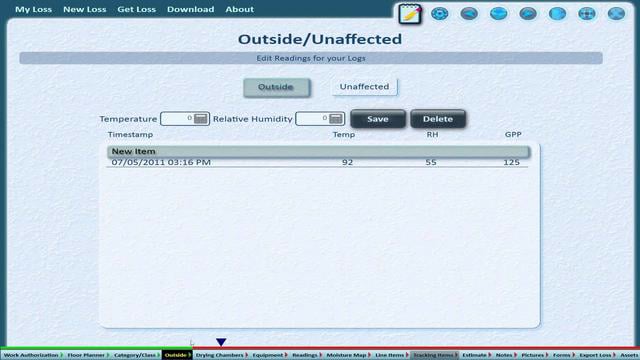This screenshot has width=640, height=360.
Task: Open the New Loss menu
Action: 84,9
